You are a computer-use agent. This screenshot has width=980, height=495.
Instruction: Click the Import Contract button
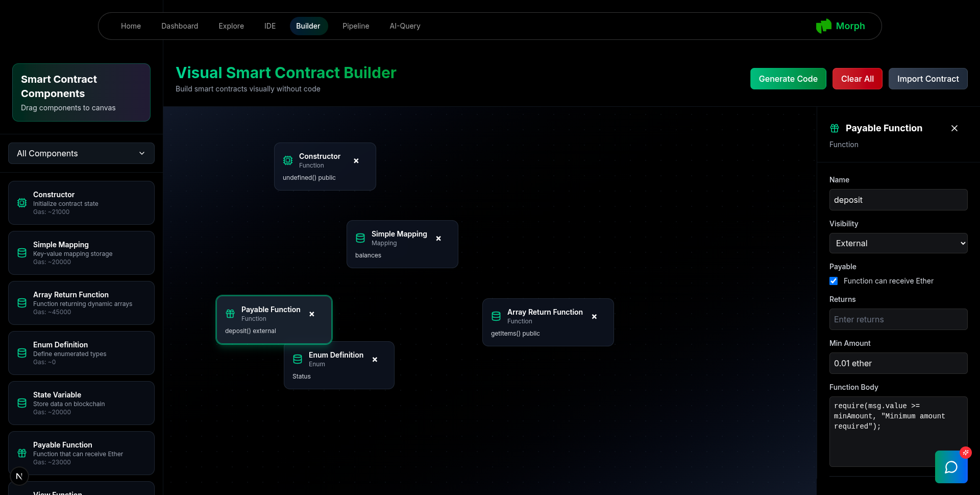tap(928, 79)
